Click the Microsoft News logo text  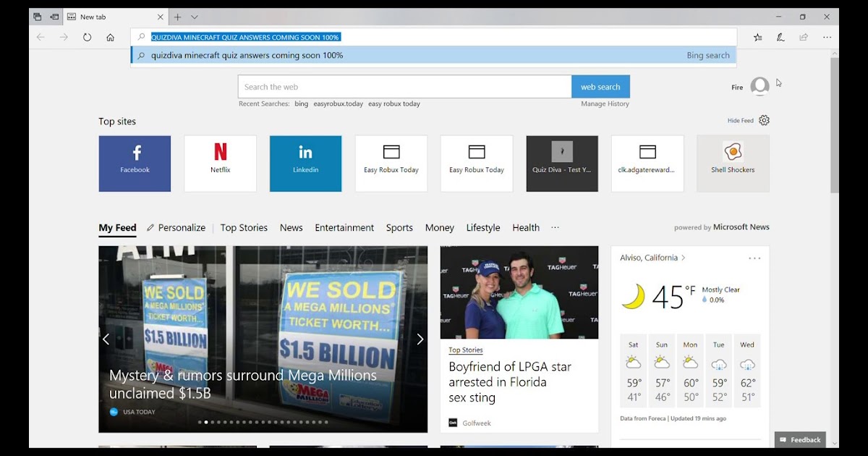[x=741, y=227]
